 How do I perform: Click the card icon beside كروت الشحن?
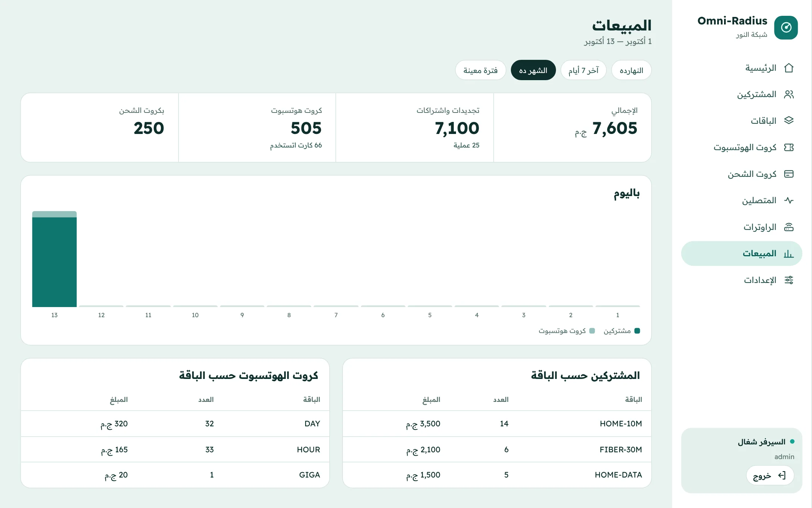(789, 174)
